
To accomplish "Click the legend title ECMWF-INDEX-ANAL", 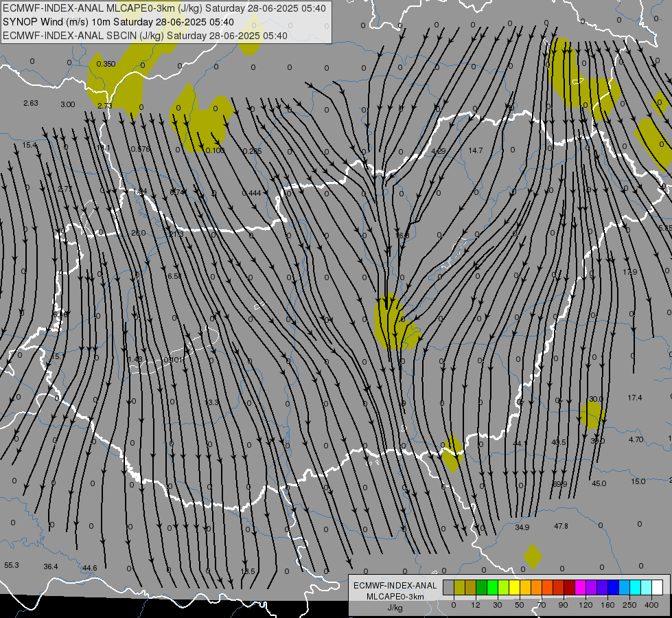I will [x=395, y=586].
